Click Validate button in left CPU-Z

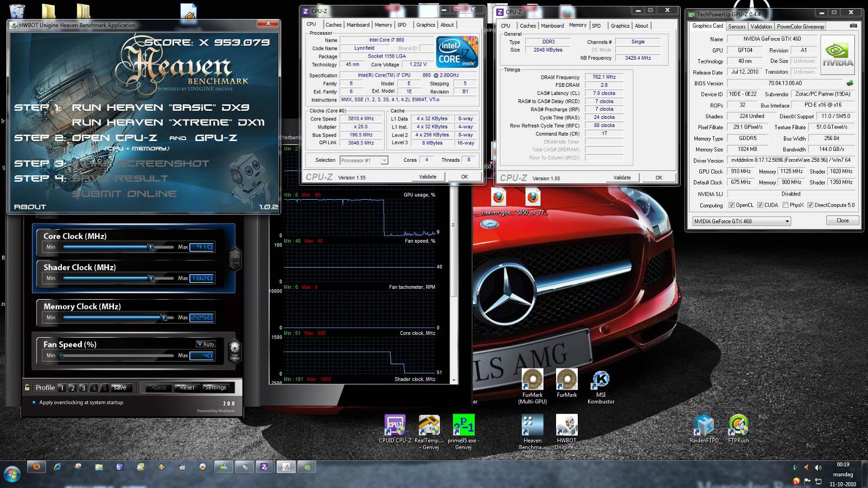(x=427, y=176)
